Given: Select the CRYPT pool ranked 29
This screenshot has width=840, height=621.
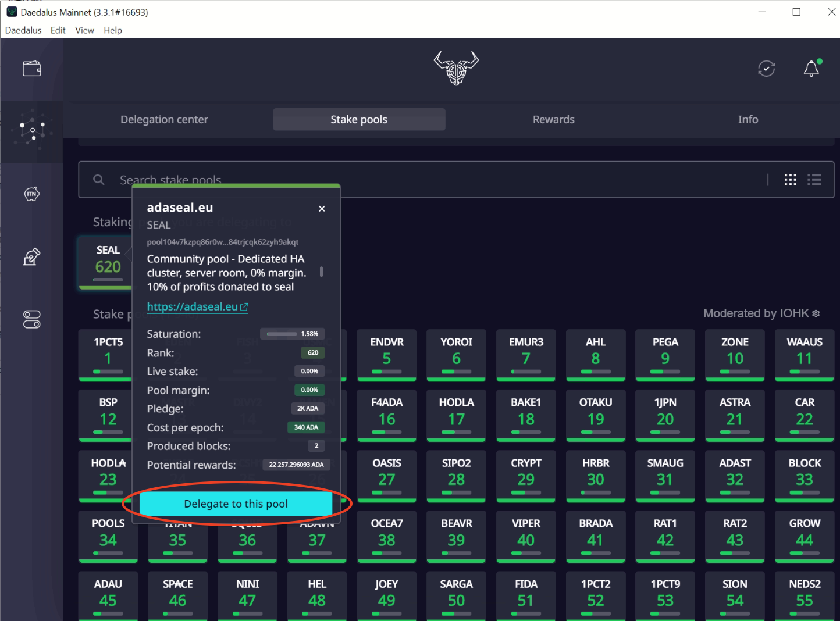Looking at the screenshot, I should pos(526,476).
